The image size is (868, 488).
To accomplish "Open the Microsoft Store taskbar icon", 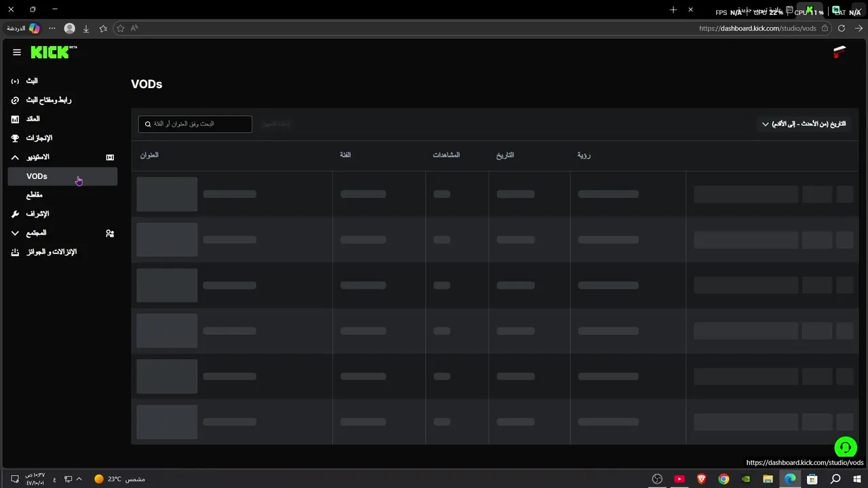I will [812, 479].
